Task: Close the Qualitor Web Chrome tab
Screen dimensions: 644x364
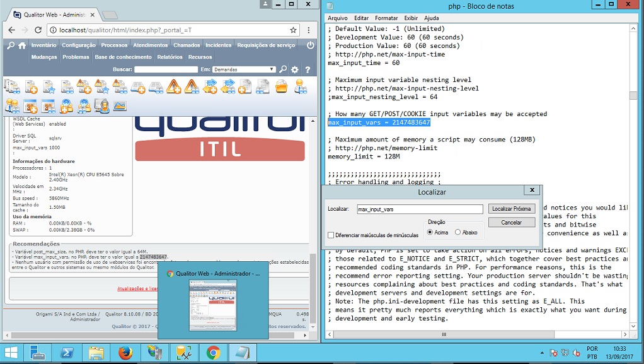Action: pos(93,15)
